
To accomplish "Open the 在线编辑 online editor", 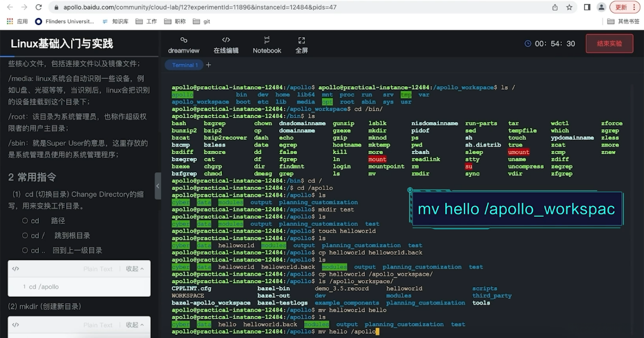I will 226,45.
